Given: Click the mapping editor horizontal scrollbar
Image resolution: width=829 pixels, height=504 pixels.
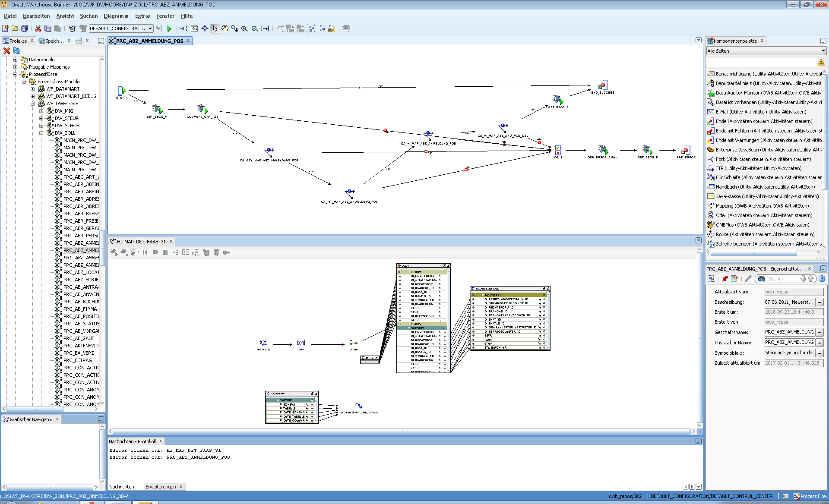Looking at the screenshot, I should [402, 432].
